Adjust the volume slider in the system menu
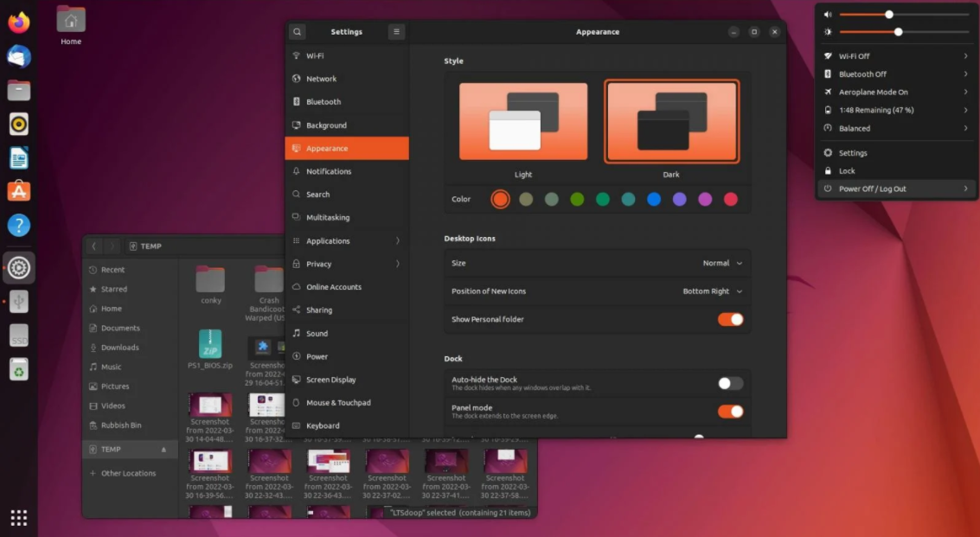The width and height of the screenshot is (980, 537). point(904,15)
